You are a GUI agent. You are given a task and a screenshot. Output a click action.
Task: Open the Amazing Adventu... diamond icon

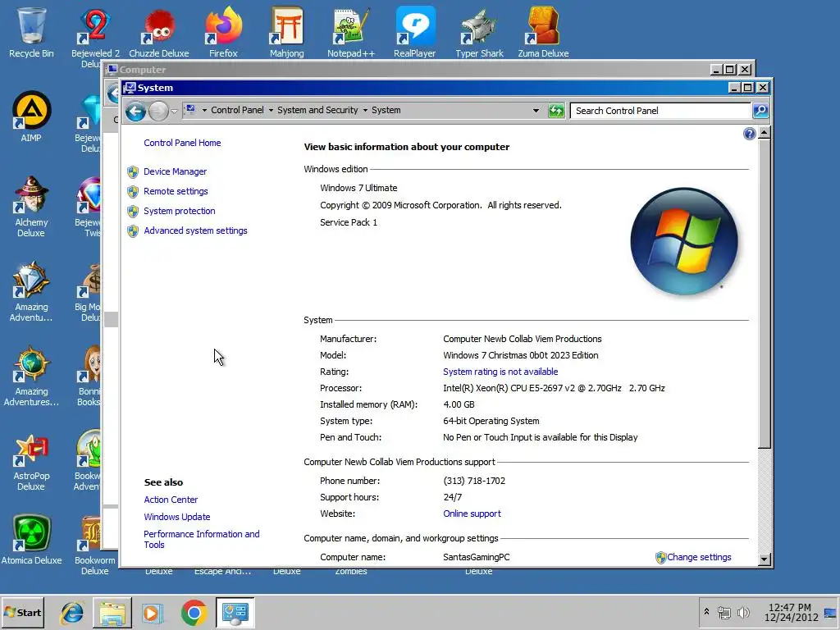31,291
